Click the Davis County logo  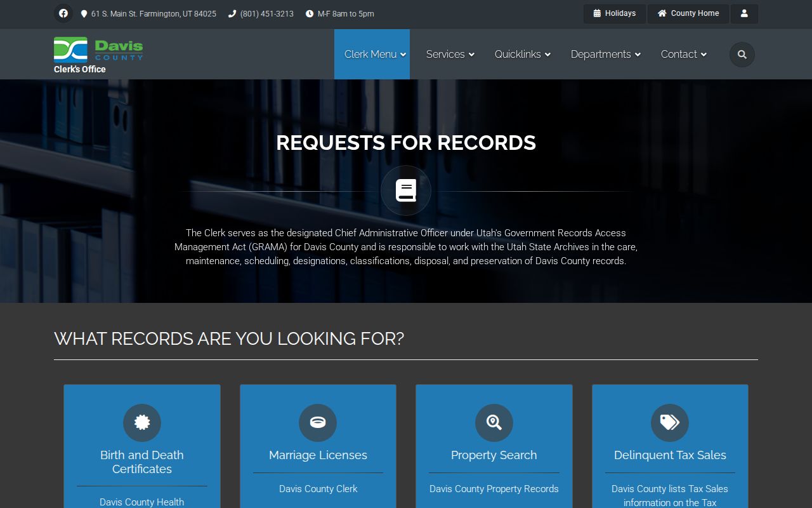point(98,50)
